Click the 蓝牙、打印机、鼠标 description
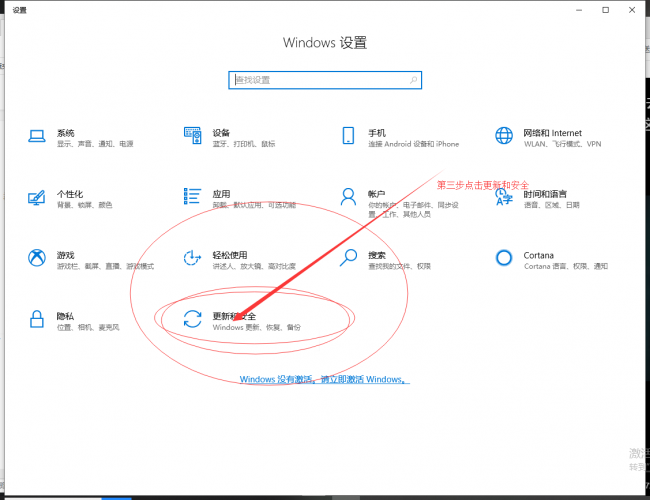The width and height of the screenshot is (650, 500). pyautogui.click(x=244, y=144)
